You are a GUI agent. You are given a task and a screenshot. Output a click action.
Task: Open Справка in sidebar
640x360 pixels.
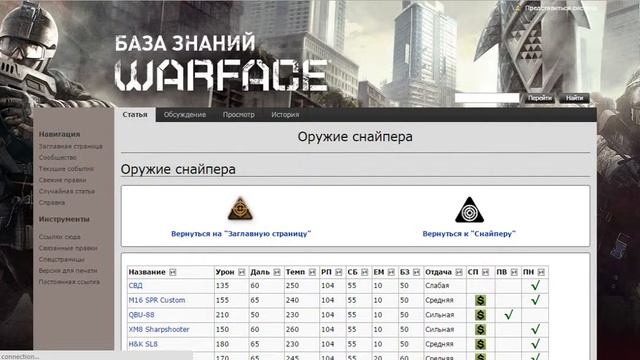[x=52, y=203]
